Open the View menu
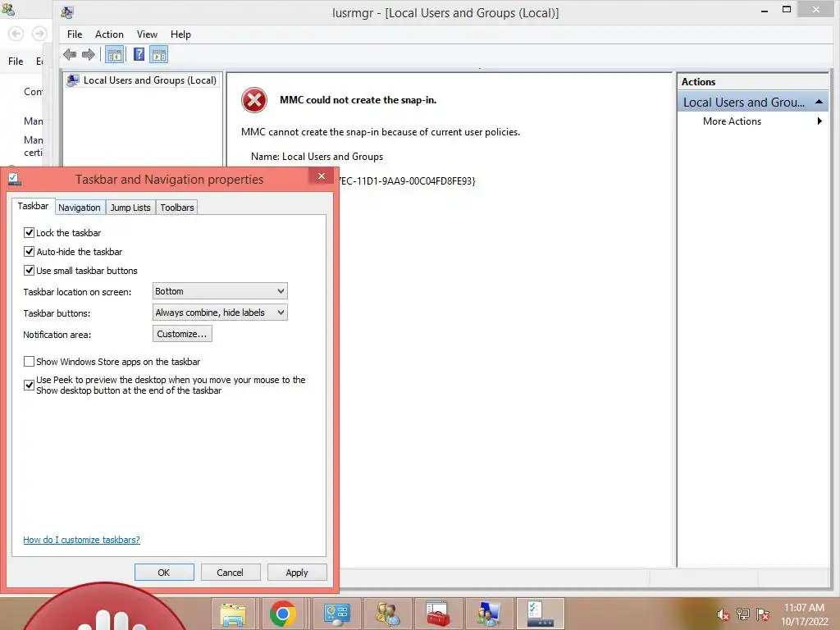Viewport: 840px width, 630px height. 147,34
